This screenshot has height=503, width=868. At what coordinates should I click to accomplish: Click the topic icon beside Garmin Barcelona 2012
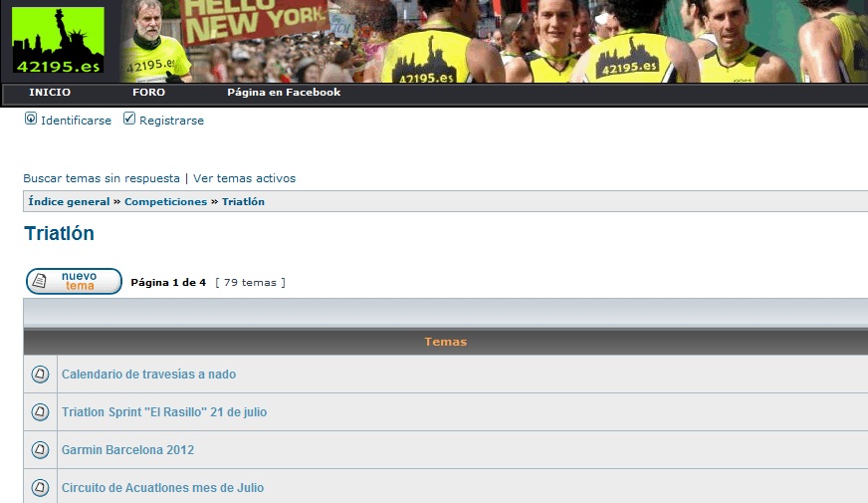click(x=40, y=450)
